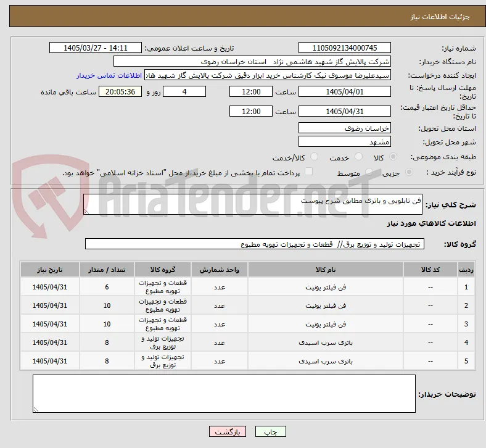Click the textarea resize handle of شرح کلی نیاز
486x448 pixels.
[x=86, y=212]
